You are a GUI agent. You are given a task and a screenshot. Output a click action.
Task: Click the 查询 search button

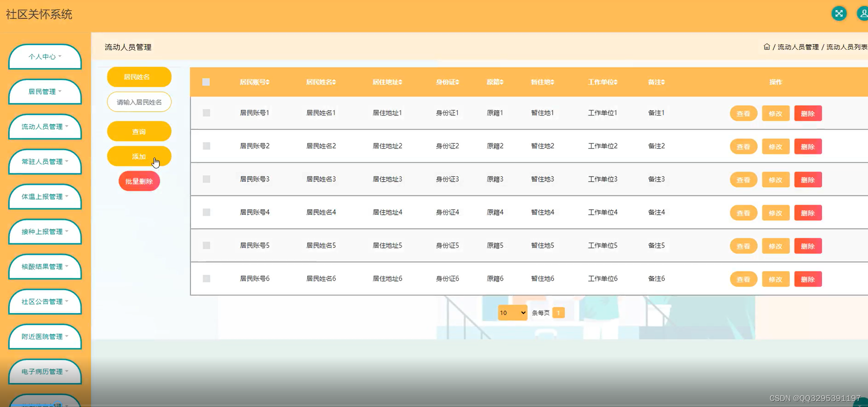tap(139, 132)
